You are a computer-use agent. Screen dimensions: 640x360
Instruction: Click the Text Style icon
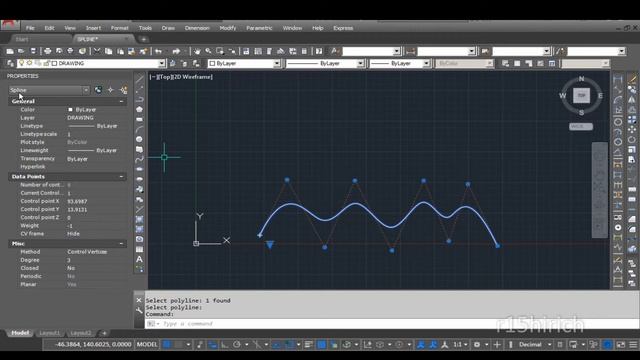(x=335, y=51)
